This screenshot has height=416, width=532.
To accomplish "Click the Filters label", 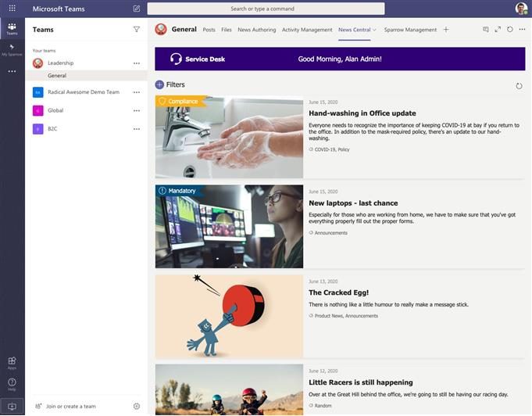I will (176, 84).
